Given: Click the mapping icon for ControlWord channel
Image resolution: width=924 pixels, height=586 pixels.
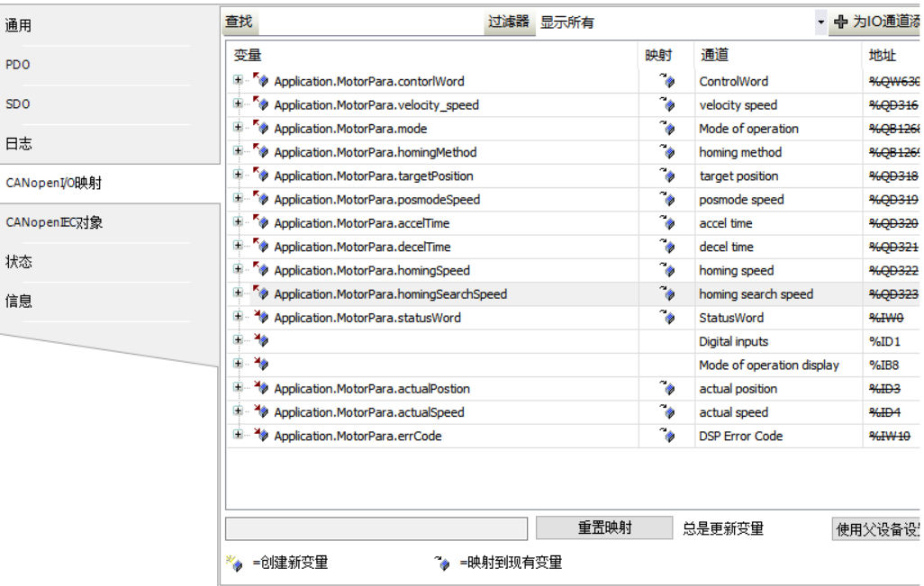Looking at the screenshot, I should pyautogui.click(x=667, y=80).
